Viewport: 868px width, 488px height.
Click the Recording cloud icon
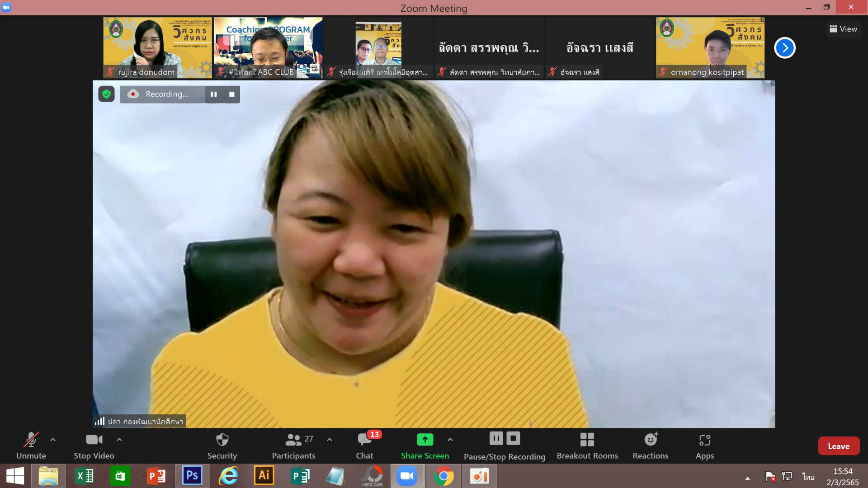pos(133,94)
